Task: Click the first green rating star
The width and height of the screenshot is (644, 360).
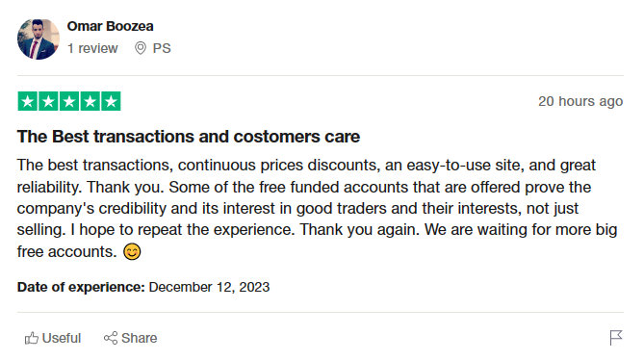Action: tap(28, 101)
